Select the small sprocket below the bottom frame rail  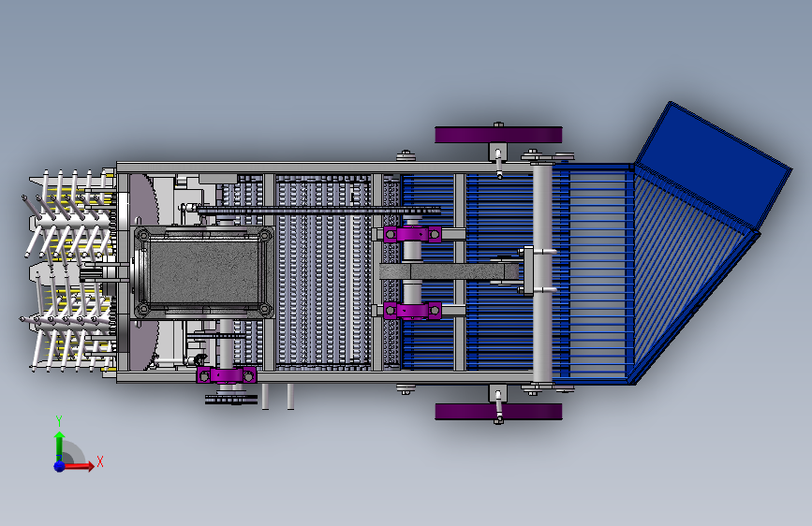pos(231,399)
